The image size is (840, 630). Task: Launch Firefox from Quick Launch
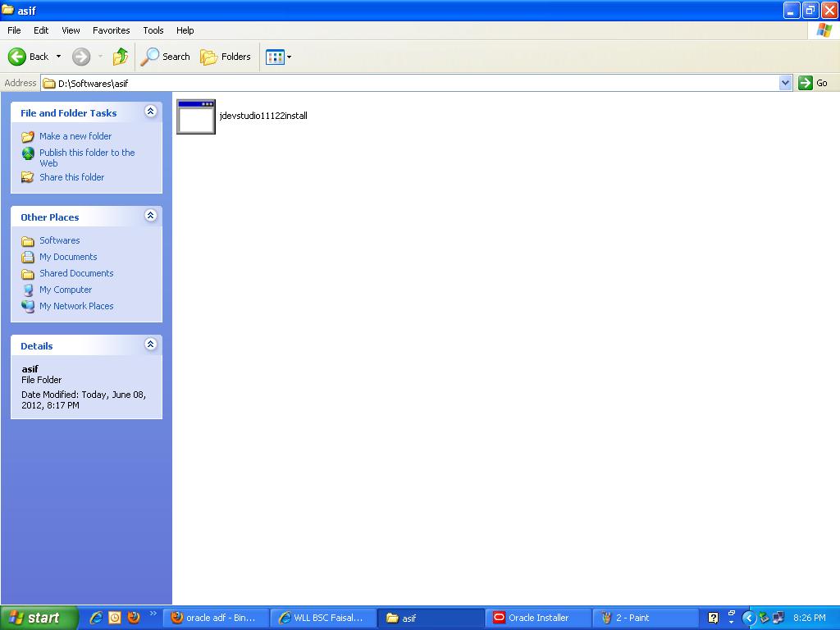tap(134, 618)
